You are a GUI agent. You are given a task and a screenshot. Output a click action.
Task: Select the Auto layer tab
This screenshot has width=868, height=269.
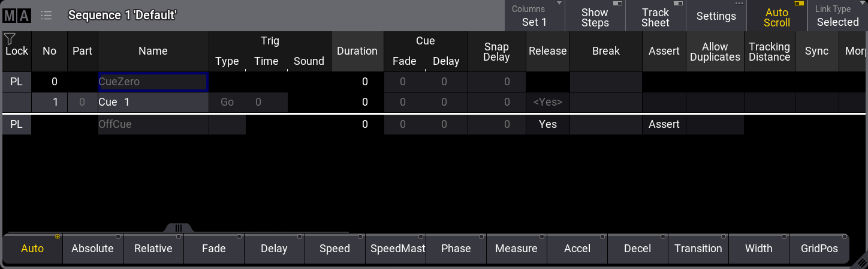[x=32, y=249]
